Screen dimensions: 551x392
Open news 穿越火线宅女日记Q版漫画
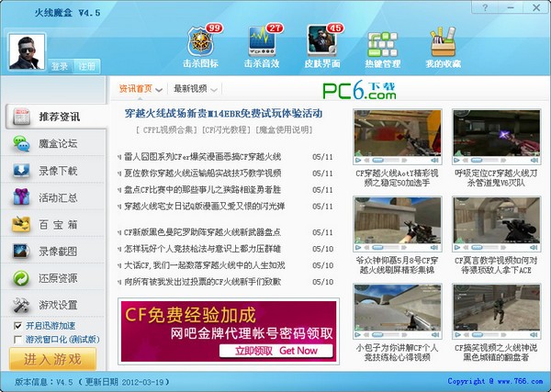point(204,207)
